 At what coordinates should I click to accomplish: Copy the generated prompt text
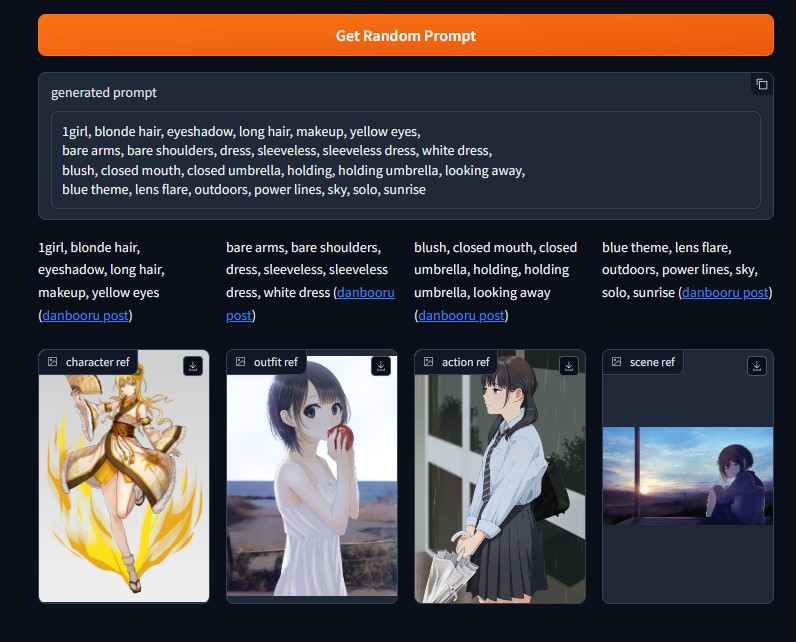[762, 84]
